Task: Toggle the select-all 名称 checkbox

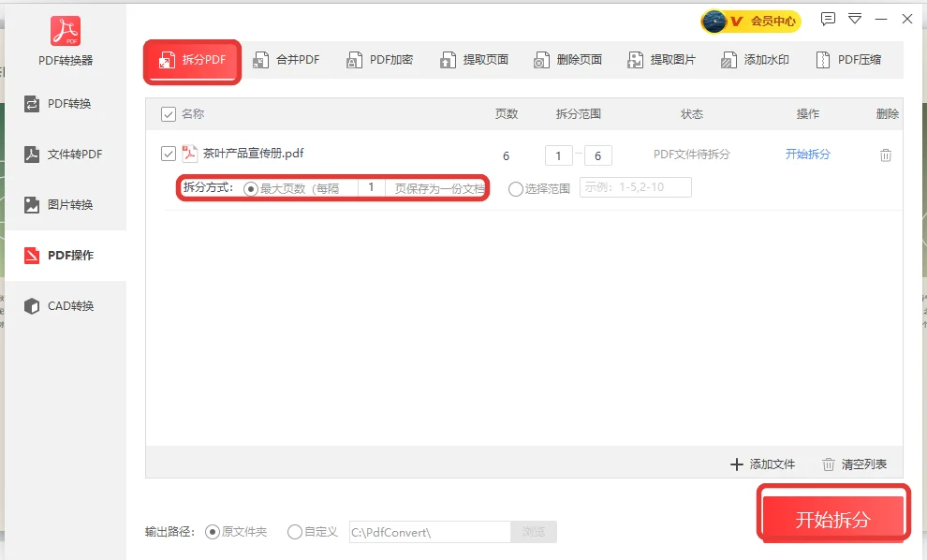Action: click(x=169, y=114)
